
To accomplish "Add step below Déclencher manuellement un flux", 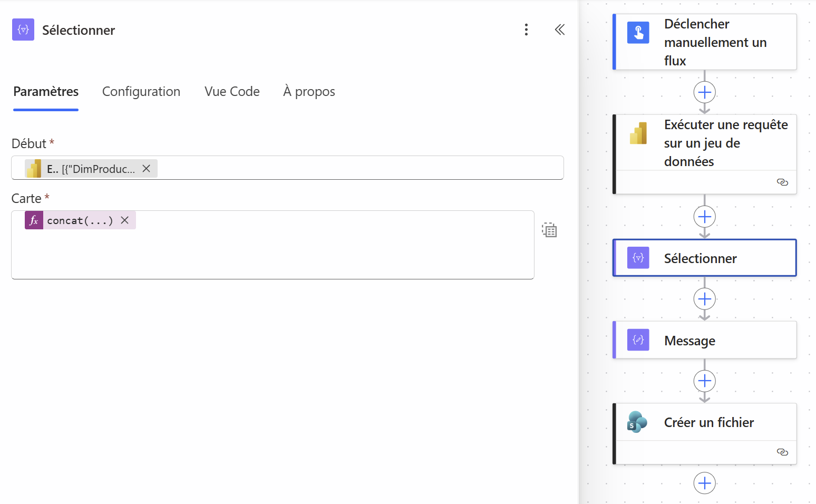I will pyautogui.click(x=705, y=92).
